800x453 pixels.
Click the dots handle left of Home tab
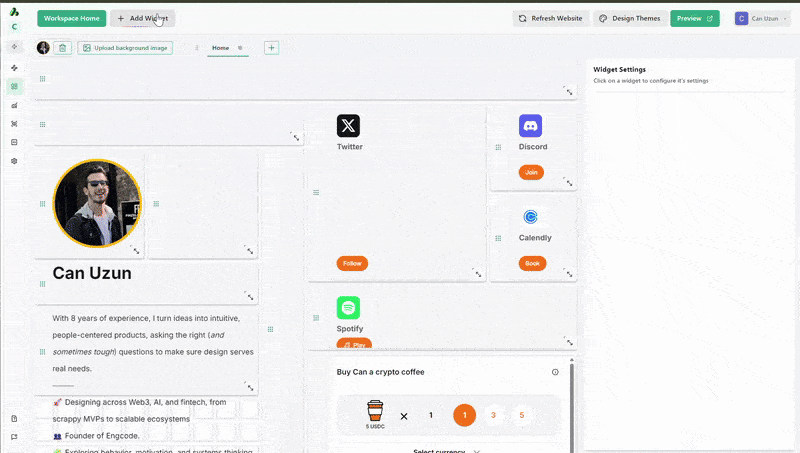tap(197, 48)
